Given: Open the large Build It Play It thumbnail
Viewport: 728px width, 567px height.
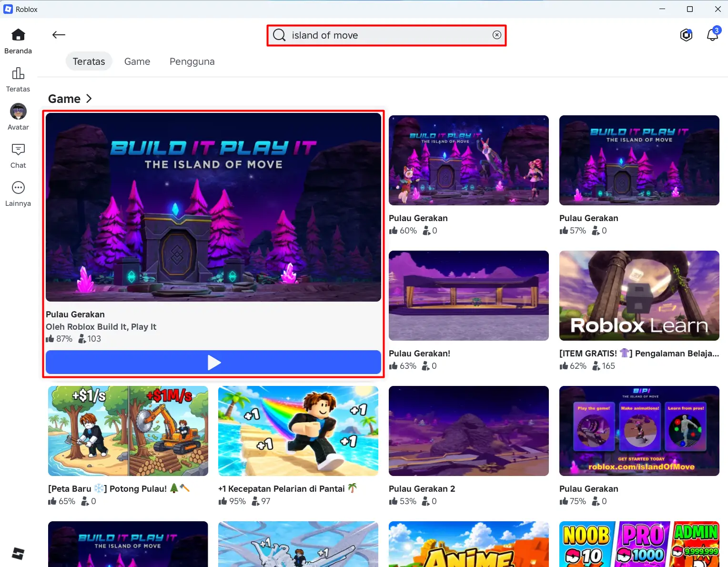Looking at the screenshot, I should [x=213, y=207].
